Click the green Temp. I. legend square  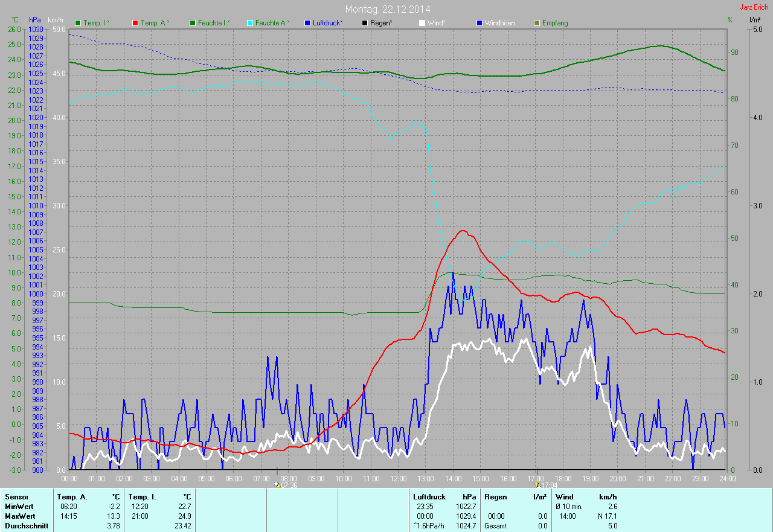[78, 23]
